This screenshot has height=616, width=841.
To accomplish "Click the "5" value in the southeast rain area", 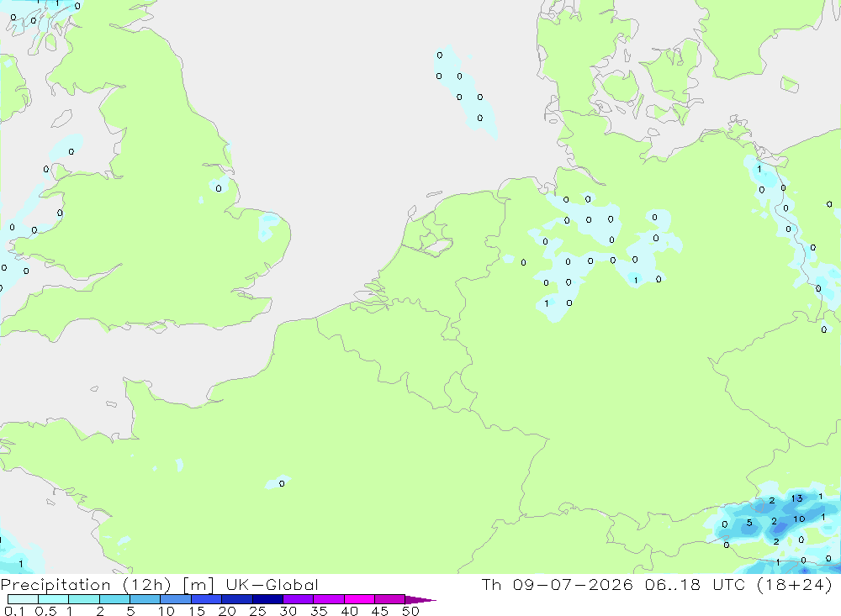I will (749, 522).
